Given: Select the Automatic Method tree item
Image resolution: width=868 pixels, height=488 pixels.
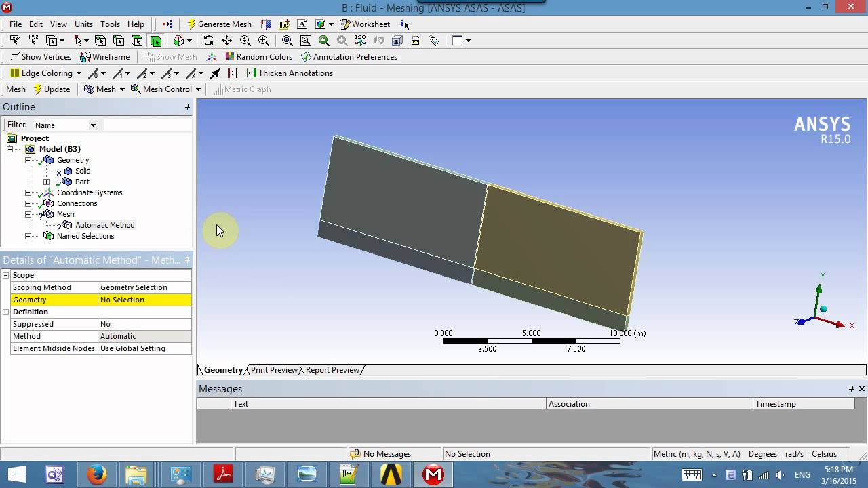Looking at the screenshot, I should point(104,225).
